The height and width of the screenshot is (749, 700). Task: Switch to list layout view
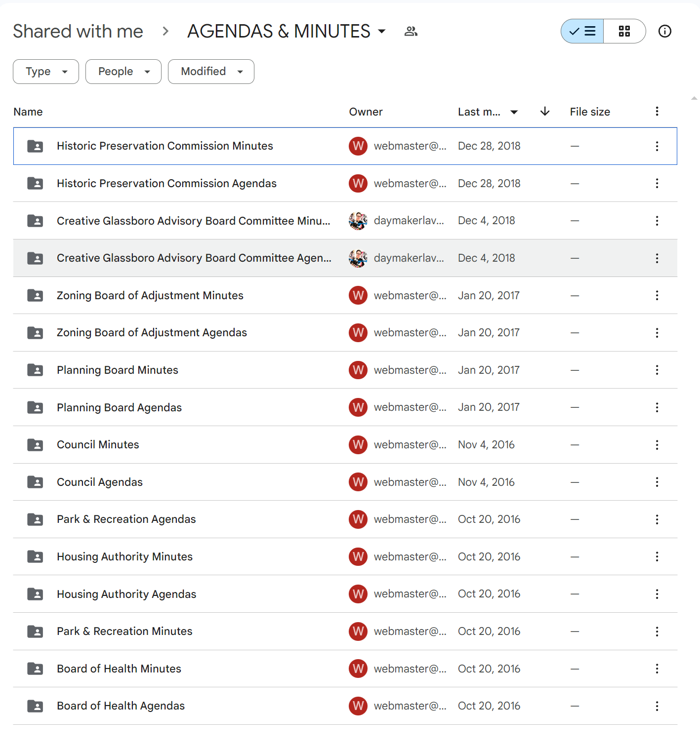tap(582, 31)
